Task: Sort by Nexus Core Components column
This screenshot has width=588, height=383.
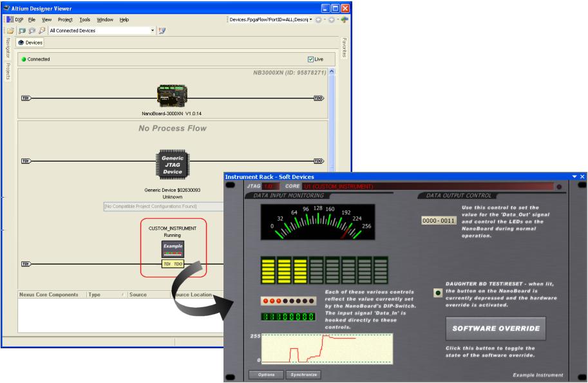Action: point(52,295)
